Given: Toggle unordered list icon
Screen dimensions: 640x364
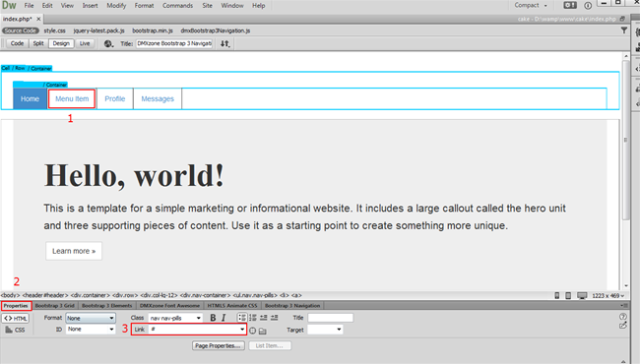Looking at the screenshot, I should [242, 318].
